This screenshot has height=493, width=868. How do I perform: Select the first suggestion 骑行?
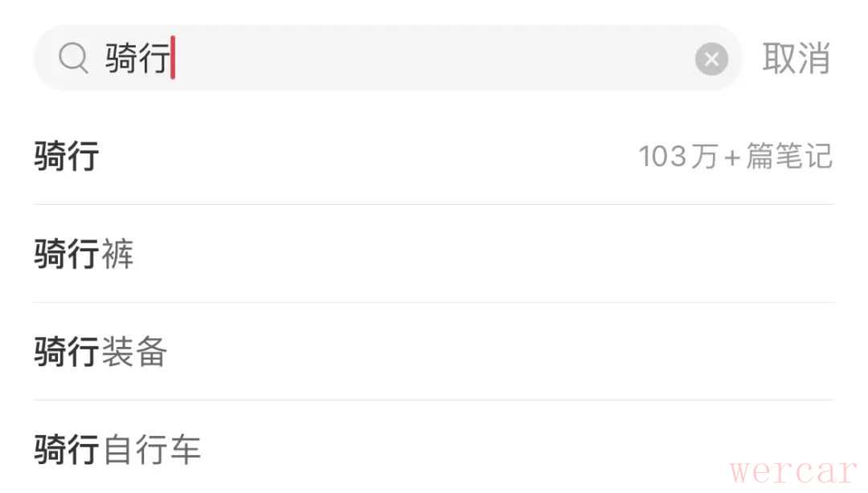pyautogui.click(x=67, y=156)
